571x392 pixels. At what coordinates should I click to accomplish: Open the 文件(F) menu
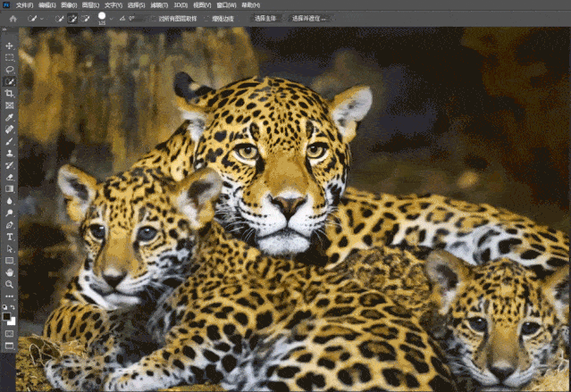(25, 5)
